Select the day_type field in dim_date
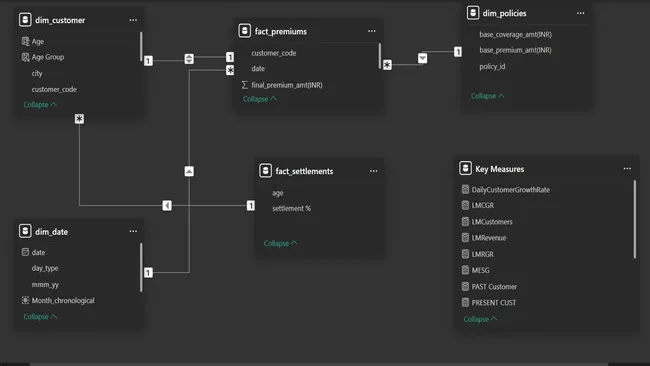Screen dimensions: 650x366 (45, 268)
